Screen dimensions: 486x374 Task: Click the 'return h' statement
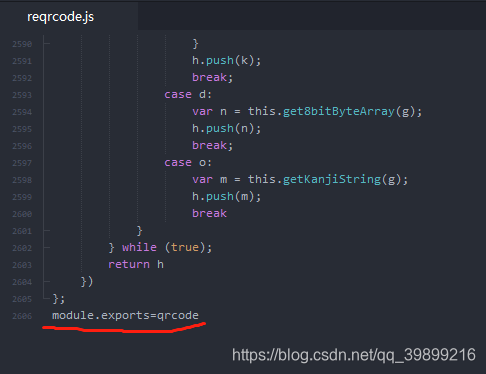tap(136, 264)
